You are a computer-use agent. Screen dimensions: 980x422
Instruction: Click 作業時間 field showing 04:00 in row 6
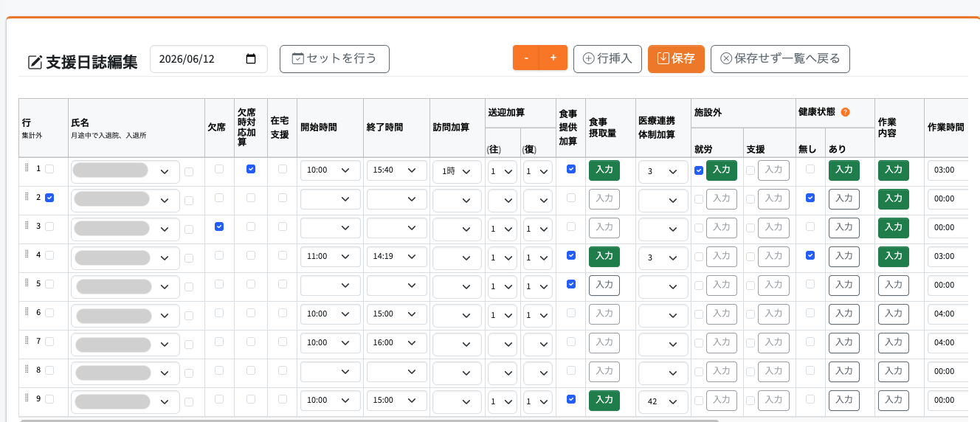(x=948, y=314)
